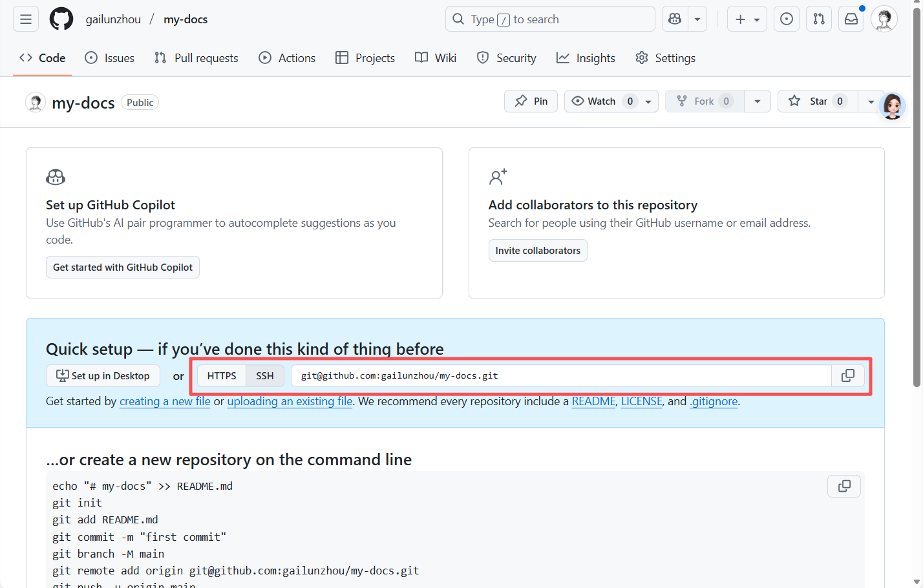The height and width of the screenshot is (588, 923).
Task: Copy the repository SSH URL to clipboard
Action: click(847, 376)
